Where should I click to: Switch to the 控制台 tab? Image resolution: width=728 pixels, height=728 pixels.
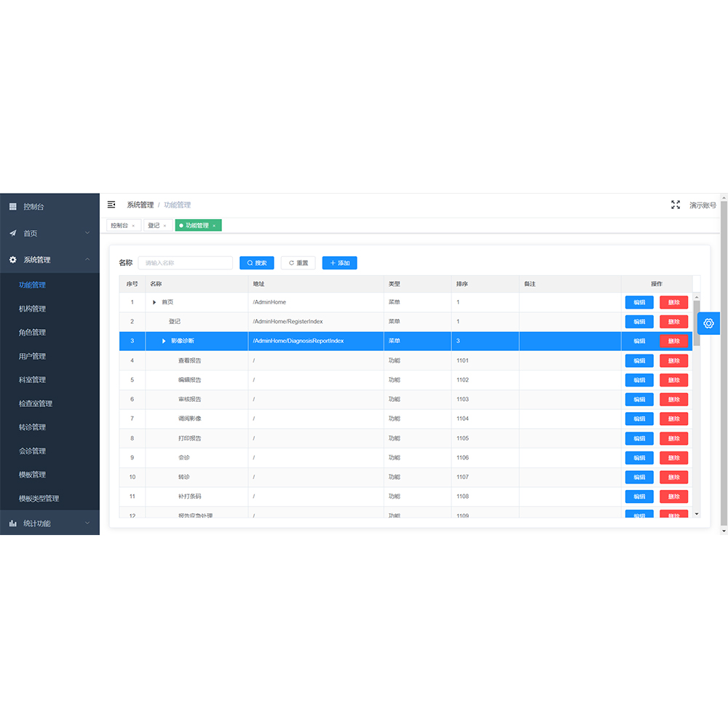click(119, 226)
